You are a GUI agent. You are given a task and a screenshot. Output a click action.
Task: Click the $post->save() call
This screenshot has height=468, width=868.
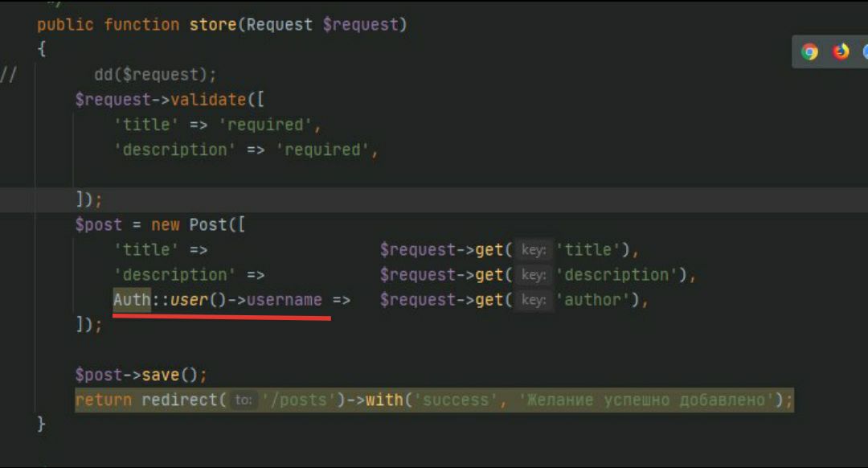pos(141,375)
